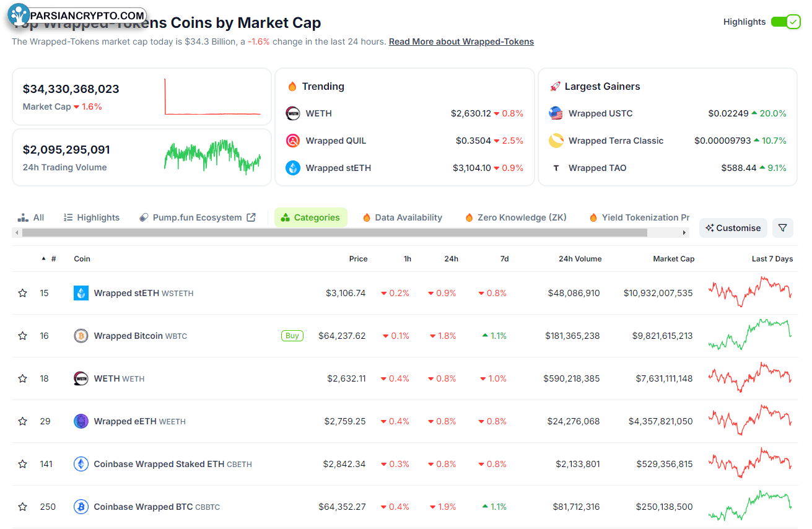
Task: Click the Wrapped stETH coin icon in table
Action: (x=81, y=293)
